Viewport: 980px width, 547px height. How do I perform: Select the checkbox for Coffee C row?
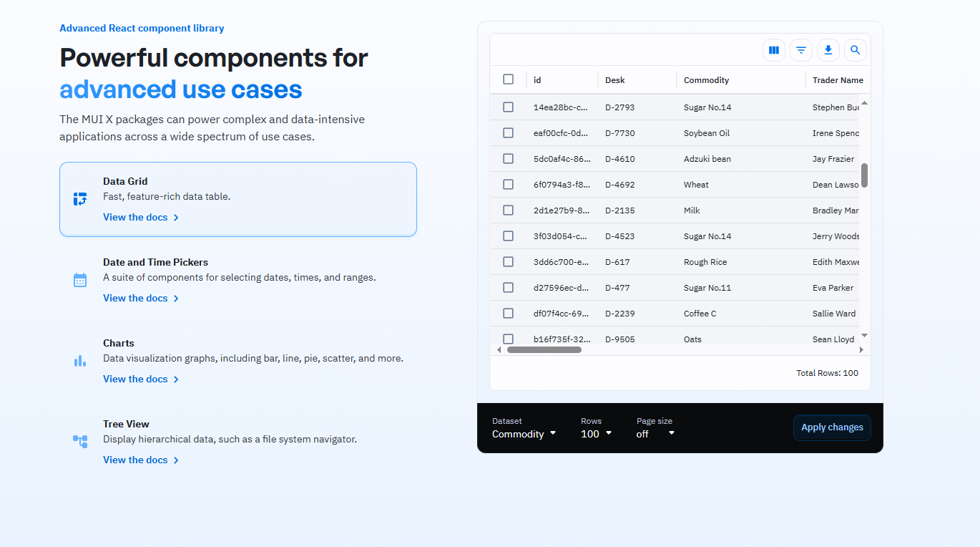[x=508, y=314]
